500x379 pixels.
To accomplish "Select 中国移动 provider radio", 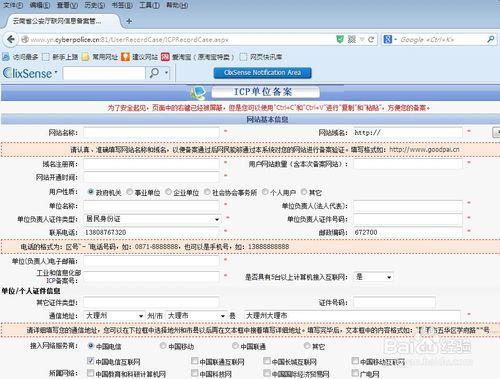I will point(163,346).
